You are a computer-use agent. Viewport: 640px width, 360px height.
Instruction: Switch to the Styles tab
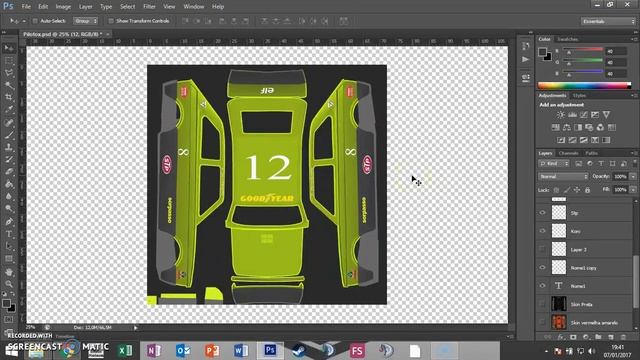tap(579, 96)
